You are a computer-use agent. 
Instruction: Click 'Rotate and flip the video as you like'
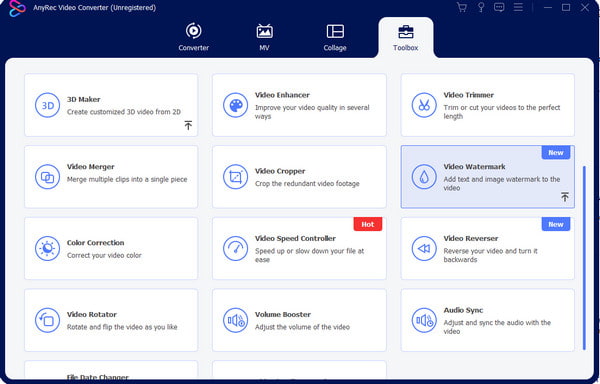coord(122,327)
